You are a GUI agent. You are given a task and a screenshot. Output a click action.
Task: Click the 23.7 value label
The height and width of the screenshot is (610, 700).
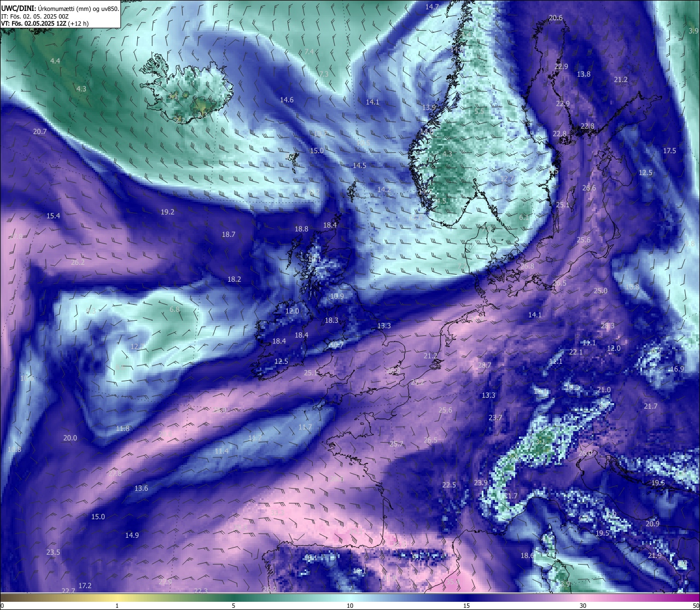(x=495, y=417)
